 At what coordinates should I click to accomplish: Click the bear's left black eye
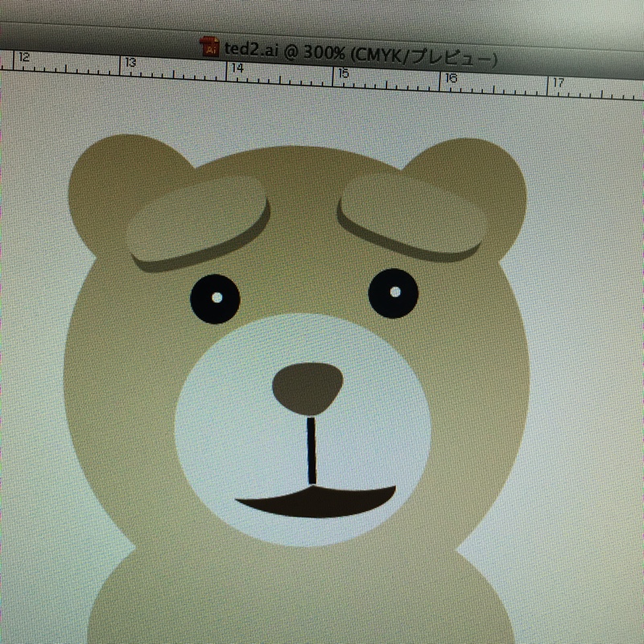[215, 299]
